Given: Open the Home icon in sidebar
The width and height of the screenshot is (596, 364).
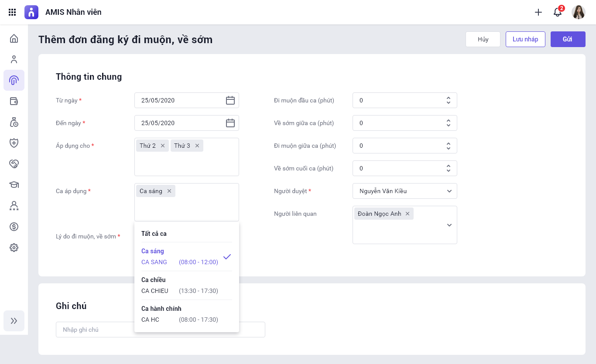Looking at the screenshot, I should (14, 38).
